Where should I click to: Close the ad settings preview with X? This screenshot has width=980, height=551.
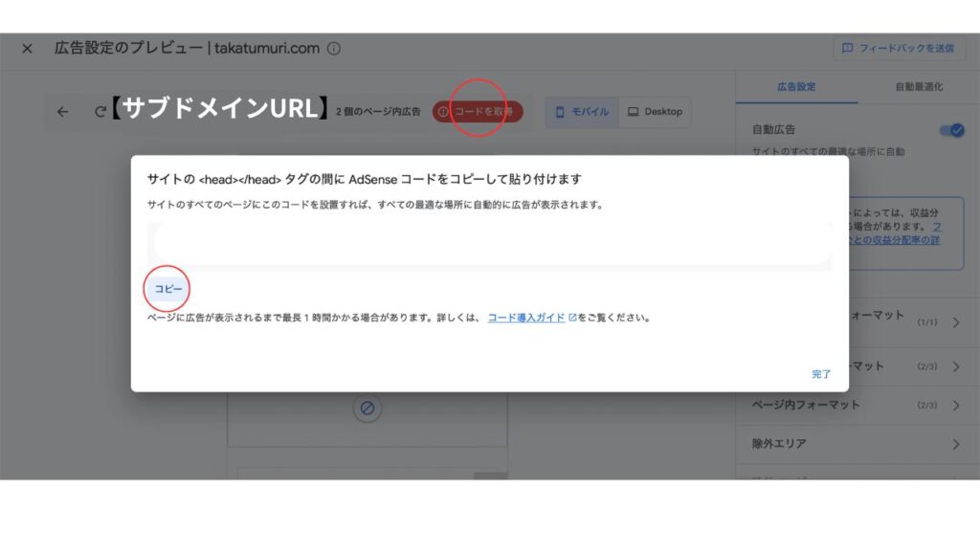(27, 49)
